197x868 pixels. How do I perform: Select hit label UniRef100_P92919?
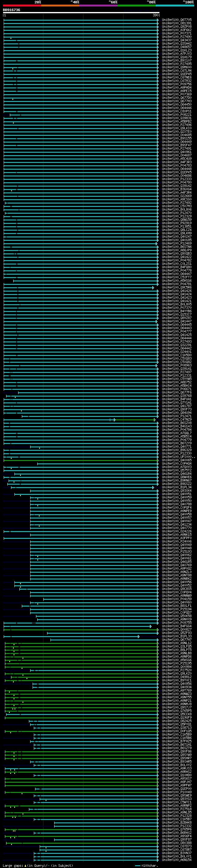(177, 223)
